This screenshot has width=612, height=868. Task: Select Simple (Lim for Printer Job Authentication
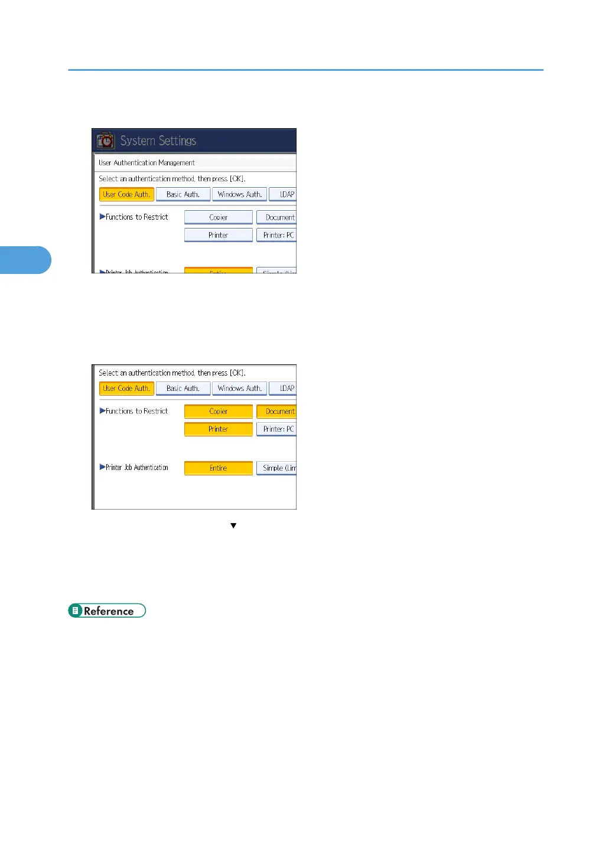[x=276, y=468]
